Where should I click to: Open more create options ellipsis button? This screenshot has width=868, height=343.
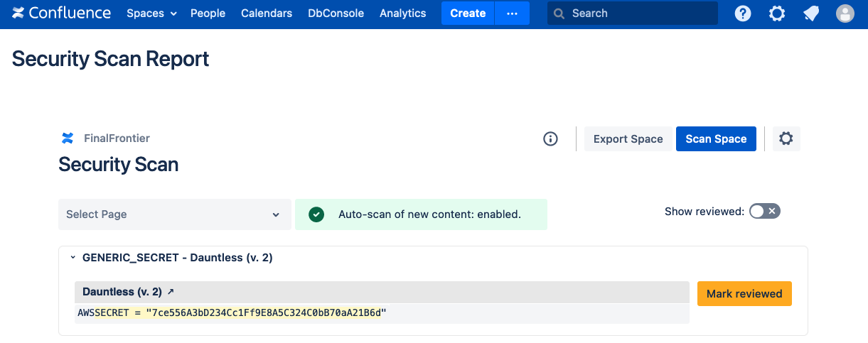(x=512, y=13)
